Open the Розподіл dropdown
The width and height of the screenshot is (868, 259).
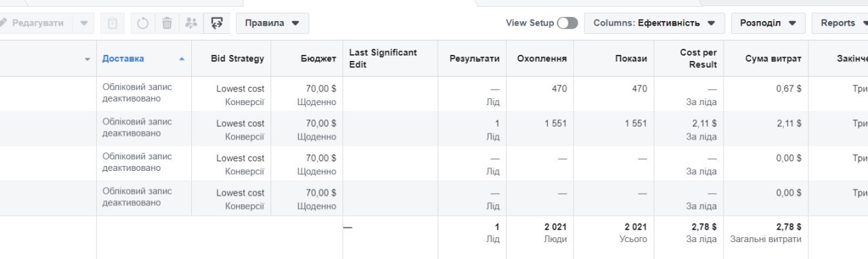pyautogui.click(x=768, y=23)
